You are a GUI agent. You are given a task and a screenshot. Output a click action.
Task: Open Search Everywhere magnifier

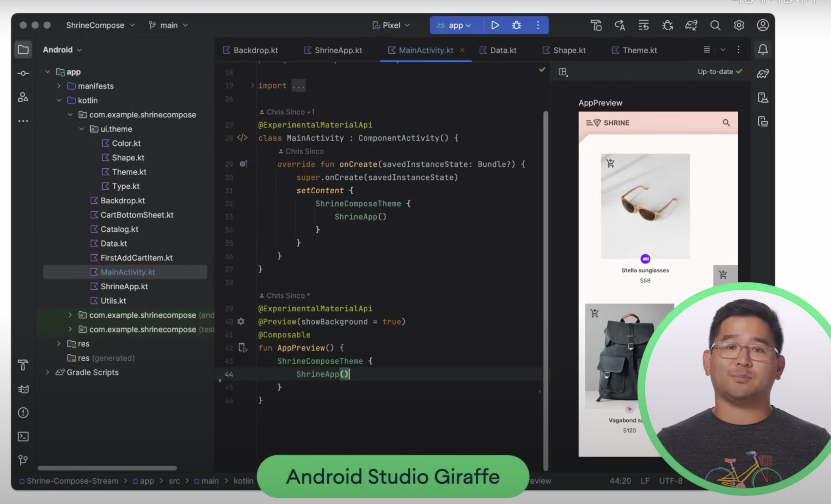pyautogui.click(x=715, y=25)
